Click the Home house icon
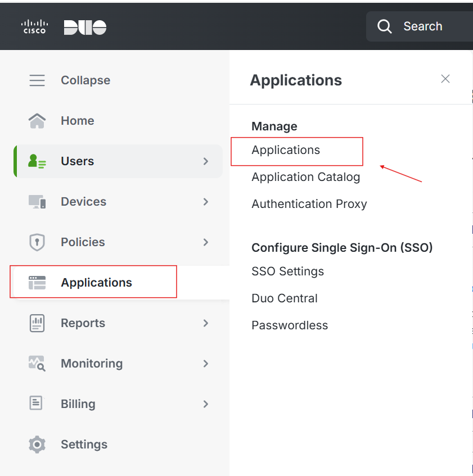 37,121
